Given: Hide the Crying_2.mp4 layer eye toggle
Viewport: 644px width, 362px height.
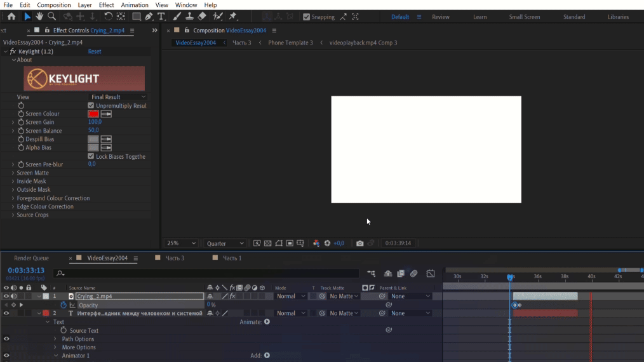Looking at the screenshot, I should pos(6,296).
